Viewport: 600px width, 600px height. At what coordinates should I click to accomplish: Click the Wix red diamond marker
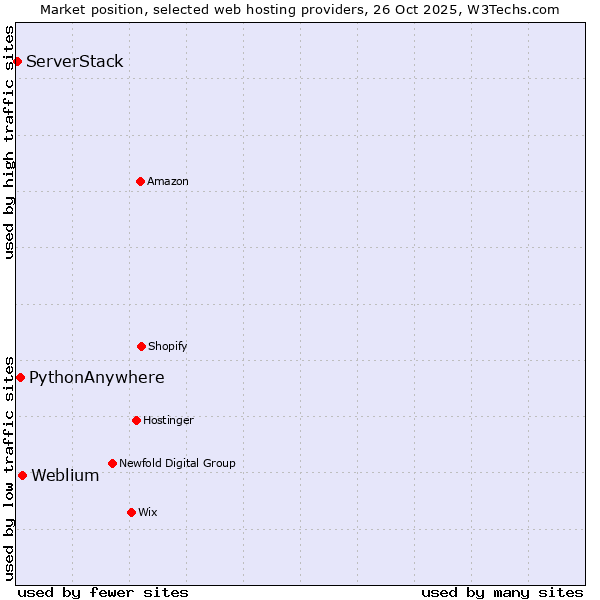(131, 512)
